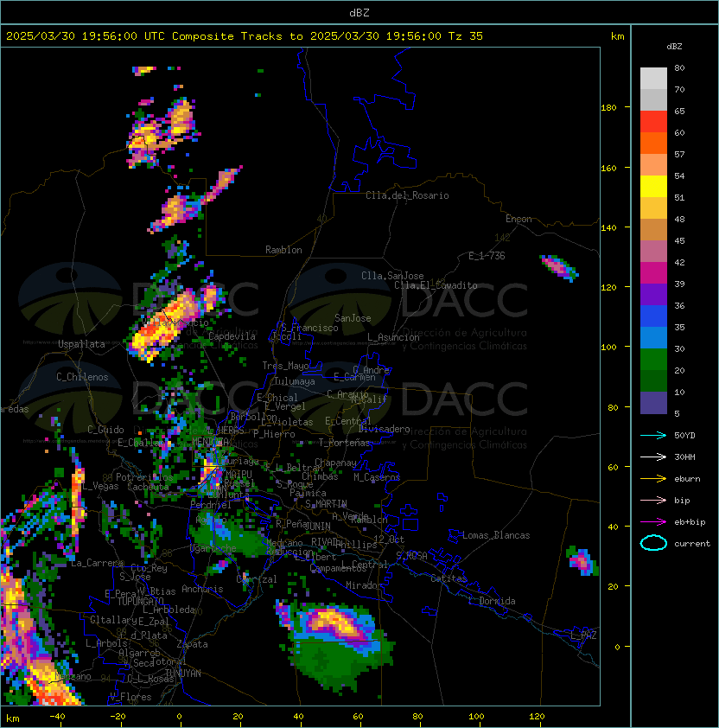
Task: Click the 'Catitas' map label
Action: (x=449, y=578)
